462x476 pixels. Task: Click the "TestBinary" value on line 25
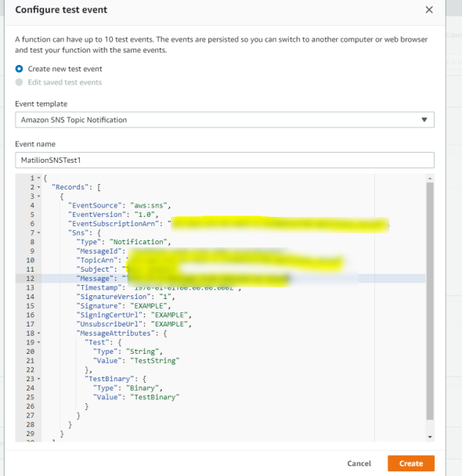coord(155,397)
